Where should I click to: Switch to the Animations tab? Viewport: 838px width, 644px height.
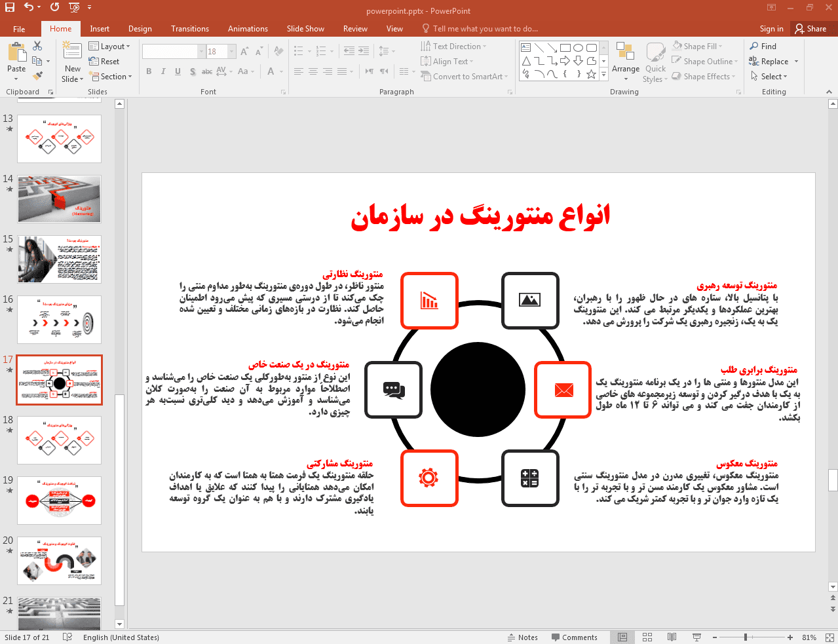tap(248, 29)
